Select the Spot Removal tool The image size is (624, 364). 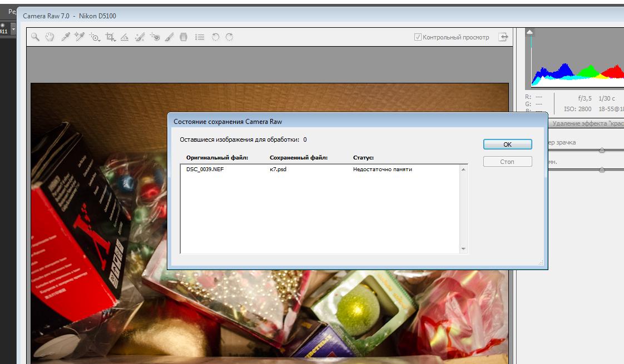pyautogui.click(x=140, y=37)
